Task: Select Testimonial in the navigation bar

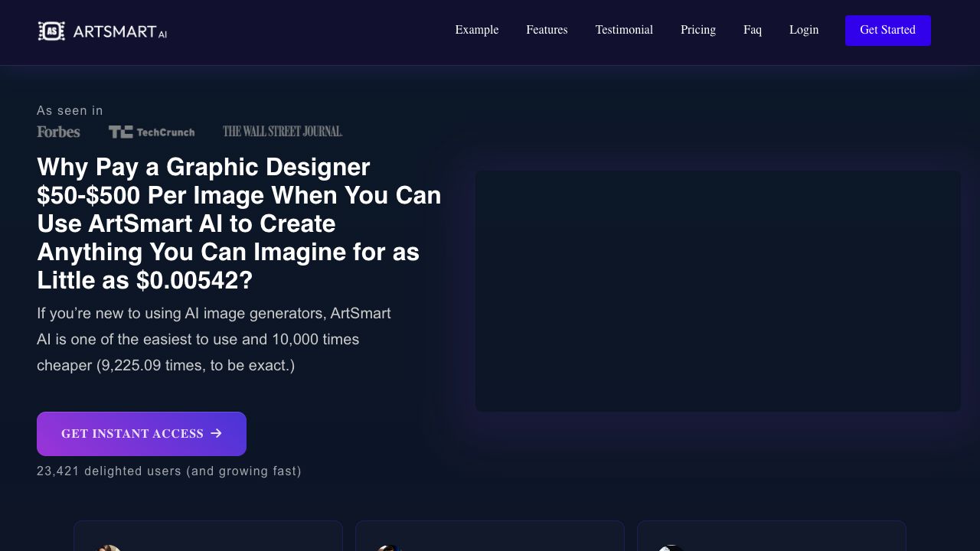Action: tap(624, 30)
